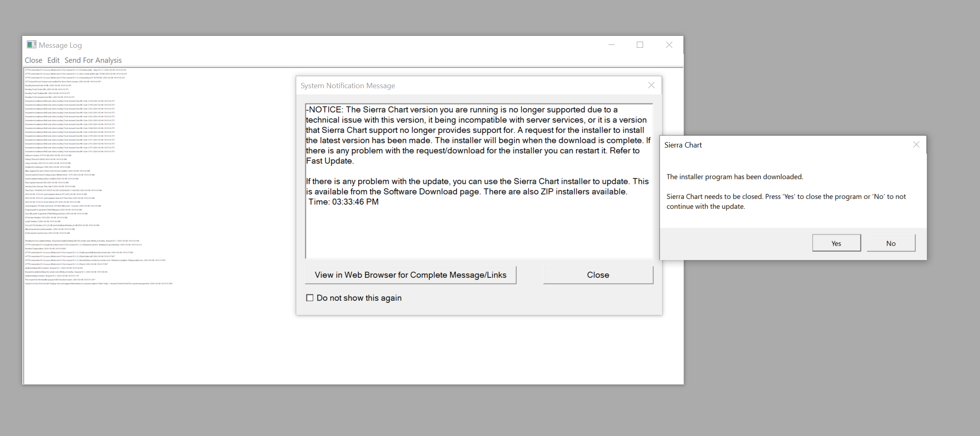Click the Message Log window app icon

tap(31, 45)
